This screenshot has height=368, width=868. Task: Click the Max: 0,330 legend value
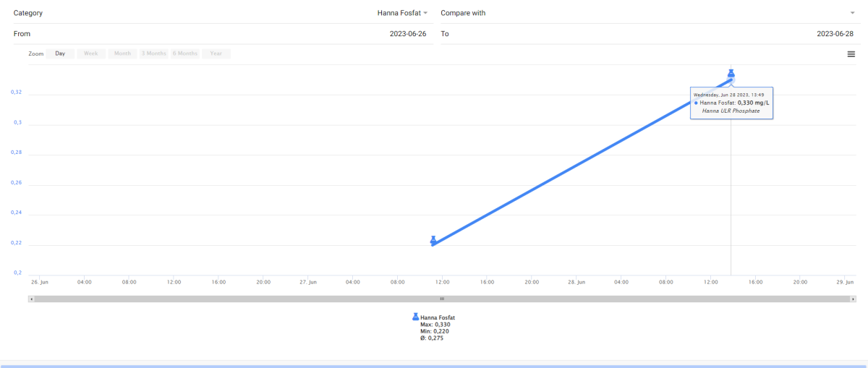435,325
